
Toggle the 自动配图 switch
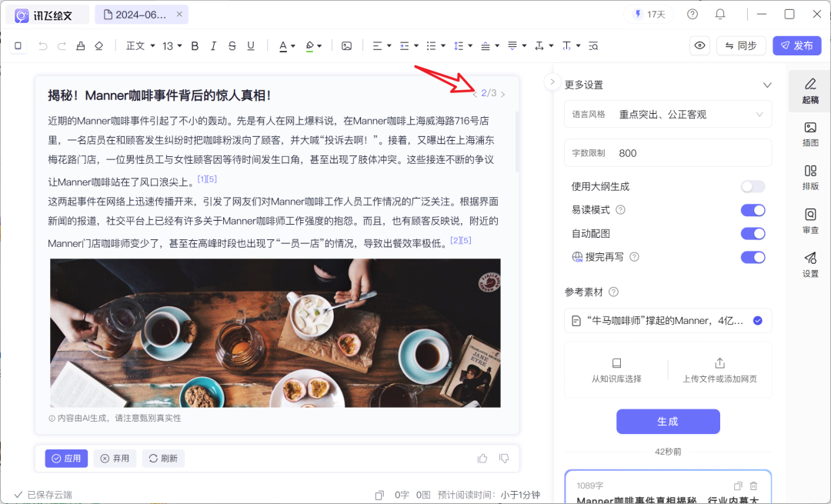click(x=753, y=234)
